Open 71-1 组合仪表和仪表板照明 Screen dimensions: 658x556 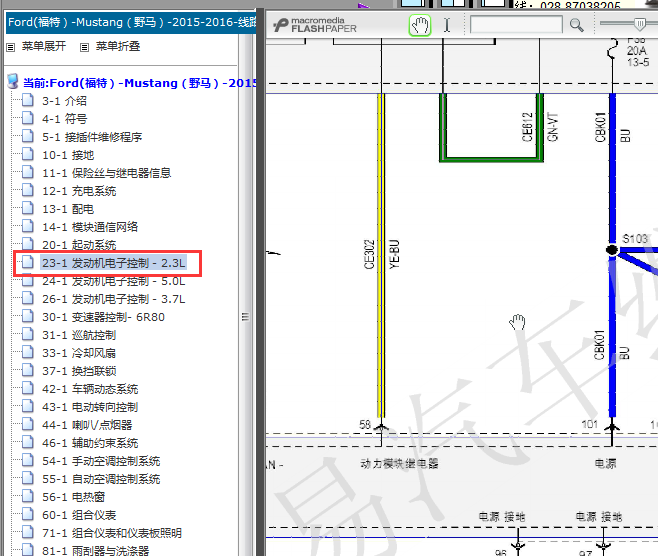[112, 533]
